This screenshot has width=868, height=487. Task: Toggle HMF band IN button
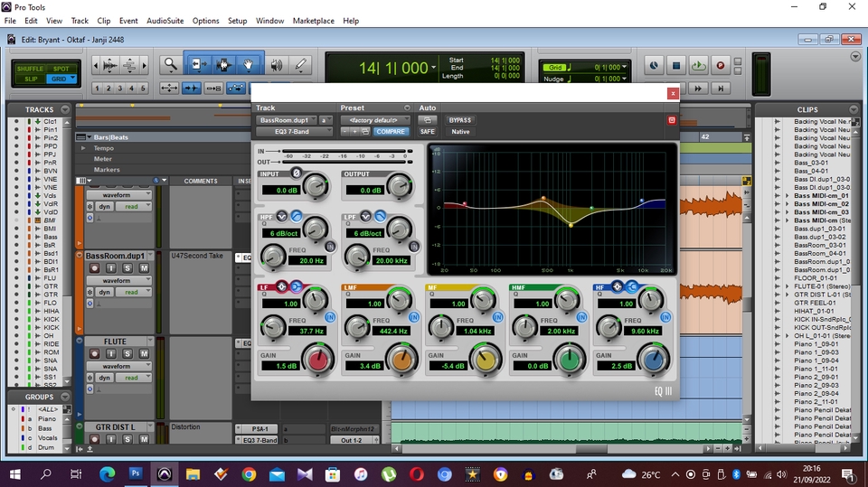click(581, 317)
